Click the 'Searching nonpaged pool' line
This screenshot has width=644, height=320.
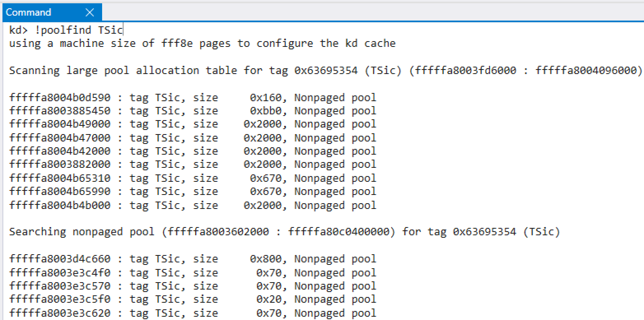tap(285, 232)
